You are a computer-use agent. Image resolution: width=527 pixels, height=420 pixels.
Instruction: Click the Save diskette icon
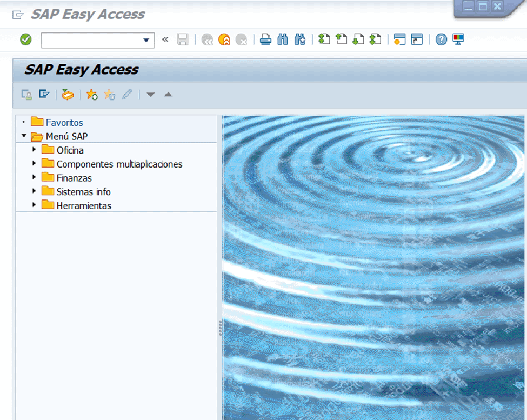pyautogui.click(x=183, y=39)
